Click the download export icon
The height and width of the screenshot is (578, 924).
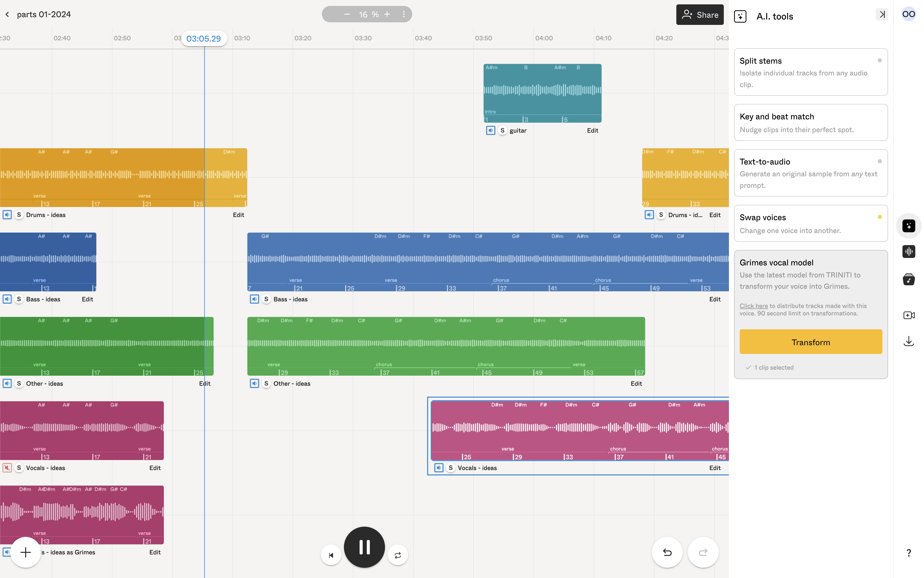[909, 341]
